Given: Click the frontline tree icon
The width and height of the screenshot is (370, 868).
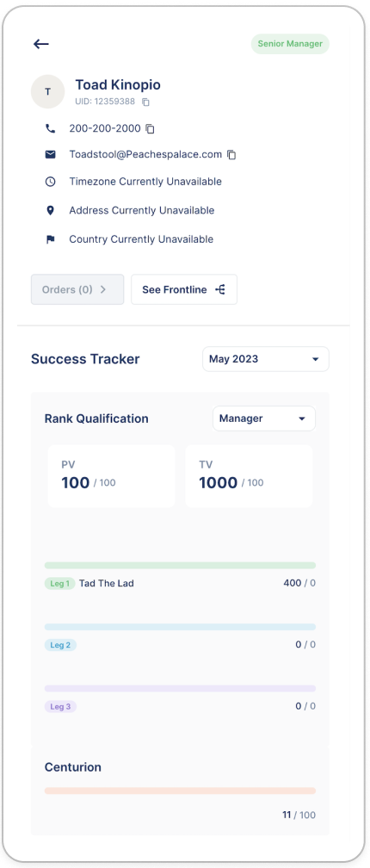Looking at the screenshot, I should tap(219, 289).
